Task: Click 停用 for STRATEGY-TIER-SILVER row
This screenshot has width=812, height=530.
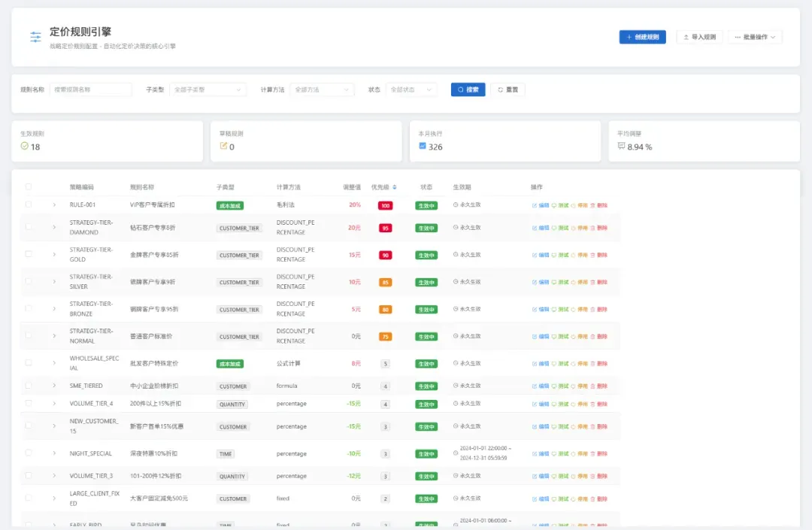Action: pos(580,282)
